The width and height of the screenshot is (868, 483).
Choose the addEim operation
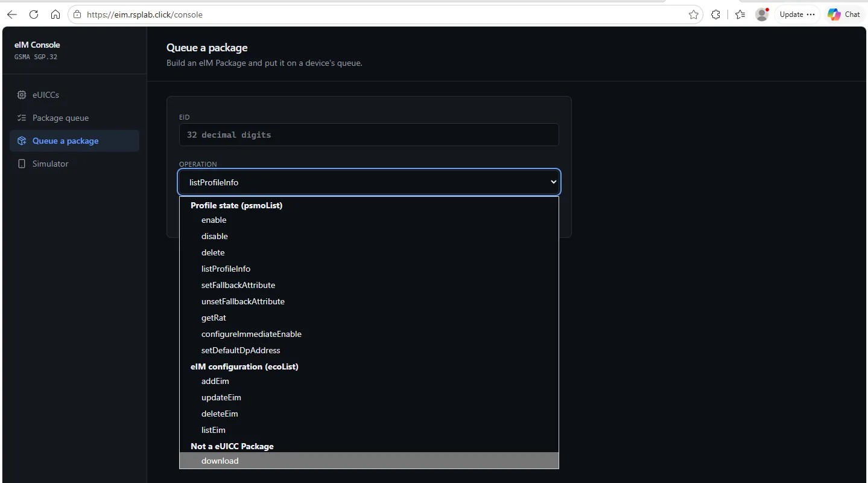(369, 381)
